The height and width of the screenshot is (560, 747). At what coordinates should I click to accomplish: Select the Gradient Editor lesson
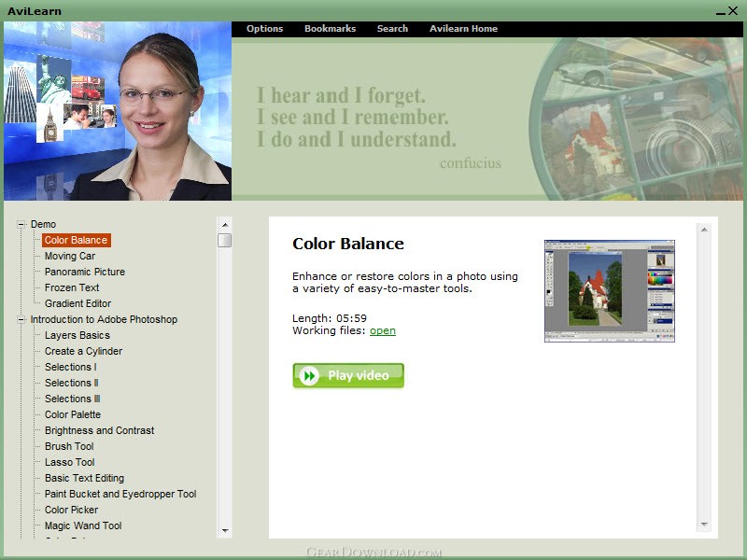pos(78,303)
